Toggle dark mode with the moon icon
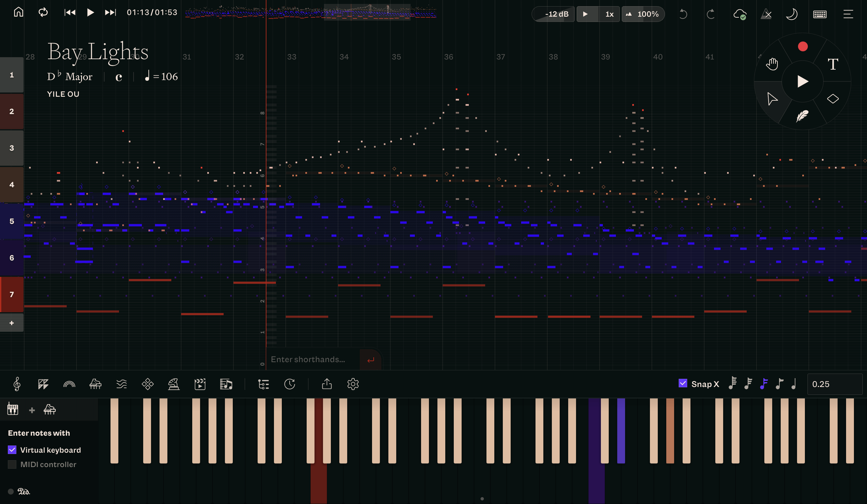 click(792, 14)
